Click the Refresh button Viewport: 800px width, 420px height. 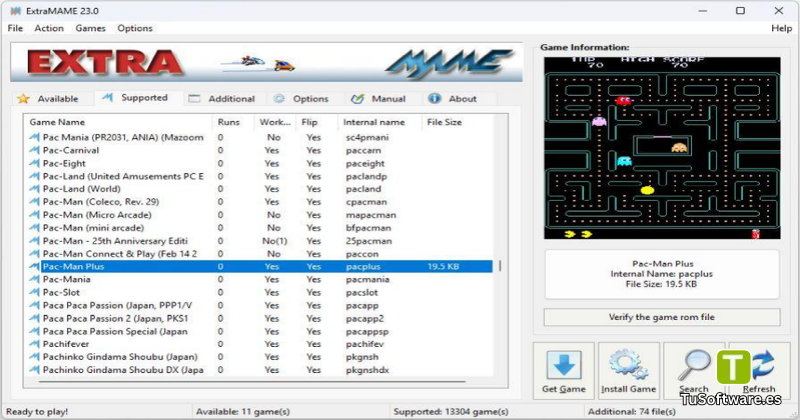click(759, 371)
